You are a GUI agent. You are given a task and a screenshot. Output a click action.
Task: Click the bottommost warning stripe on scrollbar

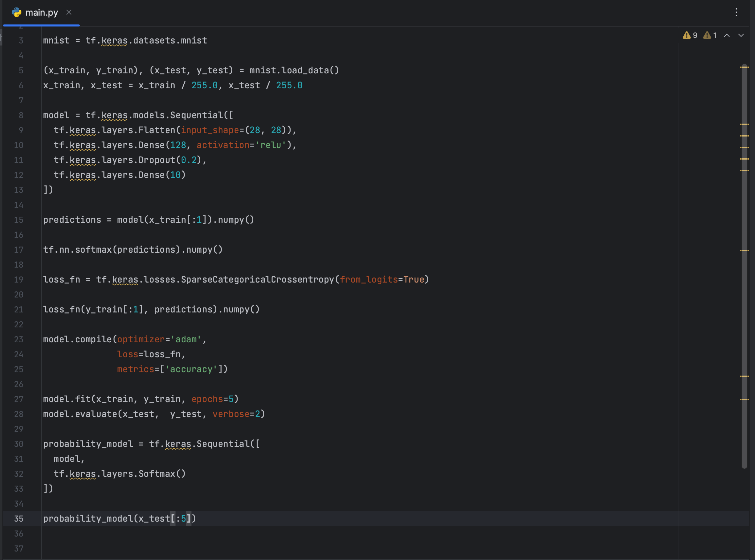[x=744, y=399]
